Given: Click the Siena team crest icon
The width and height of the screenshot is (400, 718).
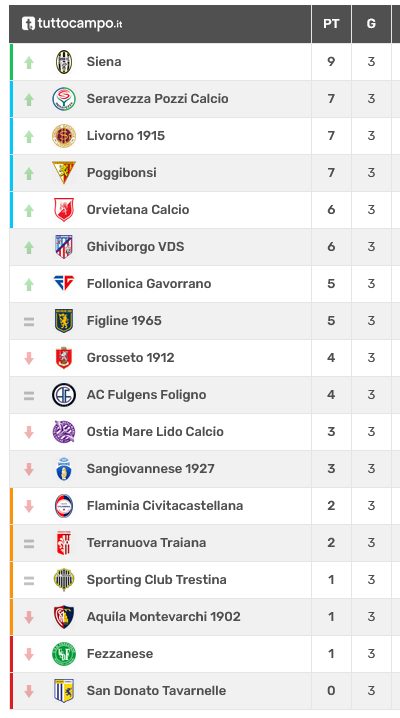Looking at the screenshot, I should tap(64, 62).
